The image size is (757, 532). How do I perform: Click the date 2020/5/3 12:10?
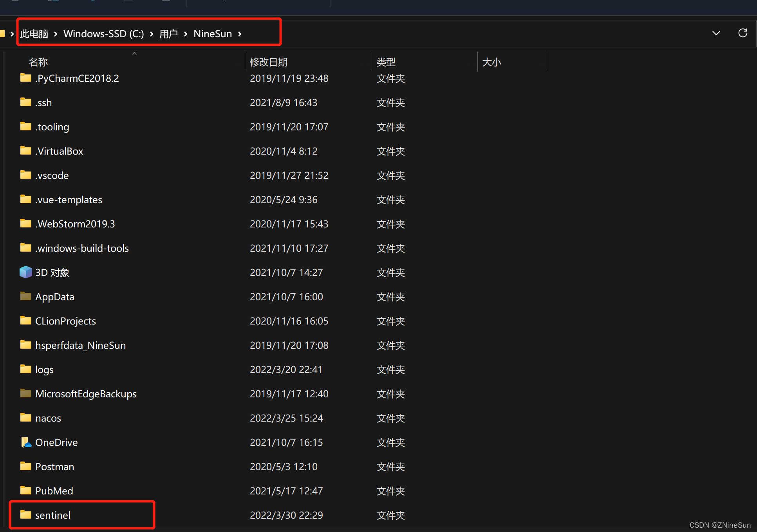(284, 467)
